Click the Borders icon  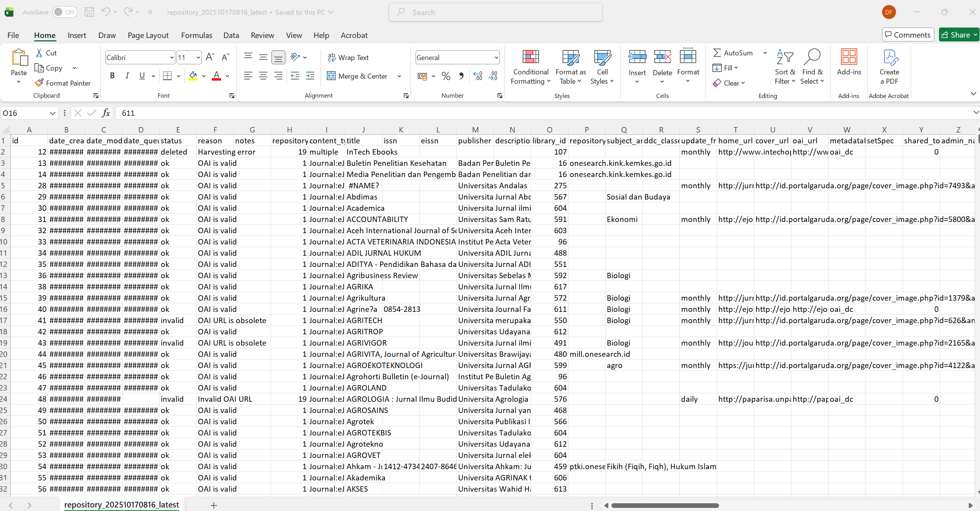[167, 76]
